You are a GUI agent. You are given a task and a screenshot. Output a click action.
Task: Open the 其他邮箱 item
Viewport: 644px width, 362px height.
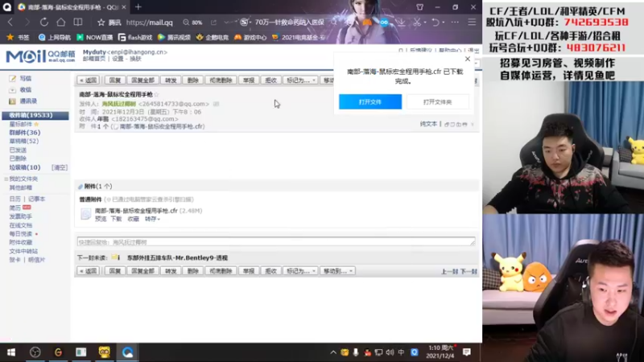coord(21,187)
